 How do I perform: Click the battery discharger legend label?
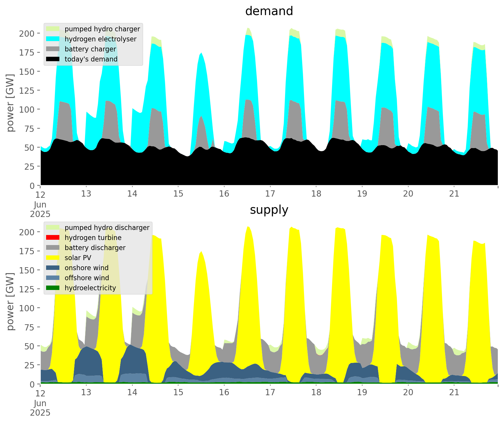point(95,248)
